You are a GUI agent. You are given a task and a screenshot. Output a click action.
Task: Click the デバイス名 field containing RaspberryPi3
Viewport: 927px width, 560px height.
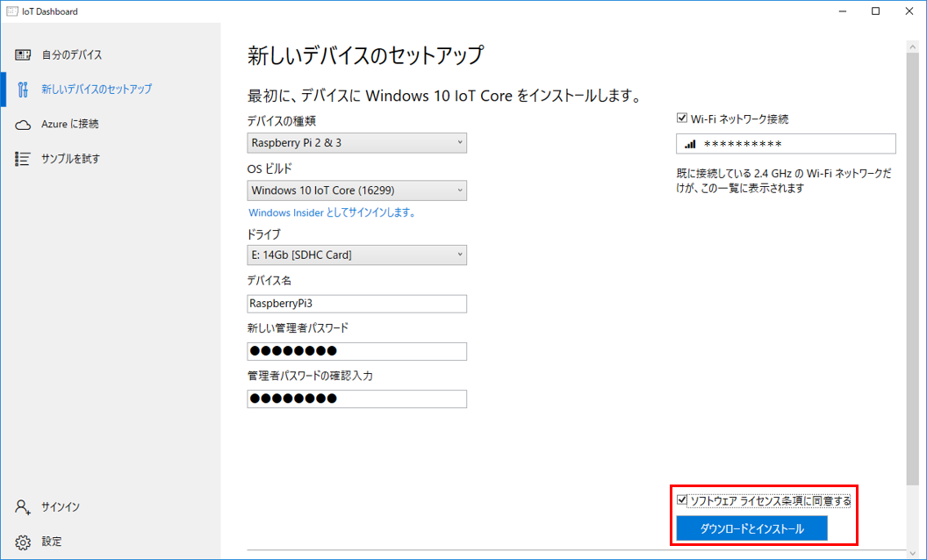(x=356, y=304)
